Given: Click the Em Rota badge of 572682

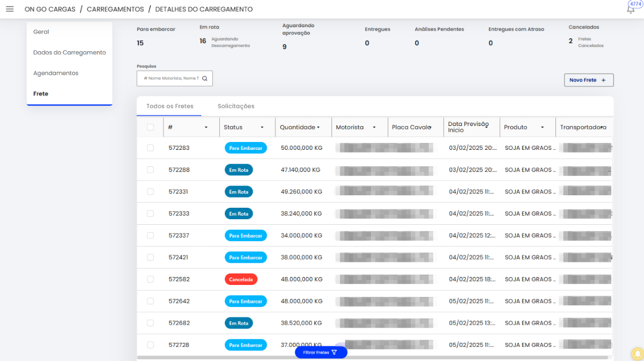Looking at the screenshot, I should tap(239, 323).
